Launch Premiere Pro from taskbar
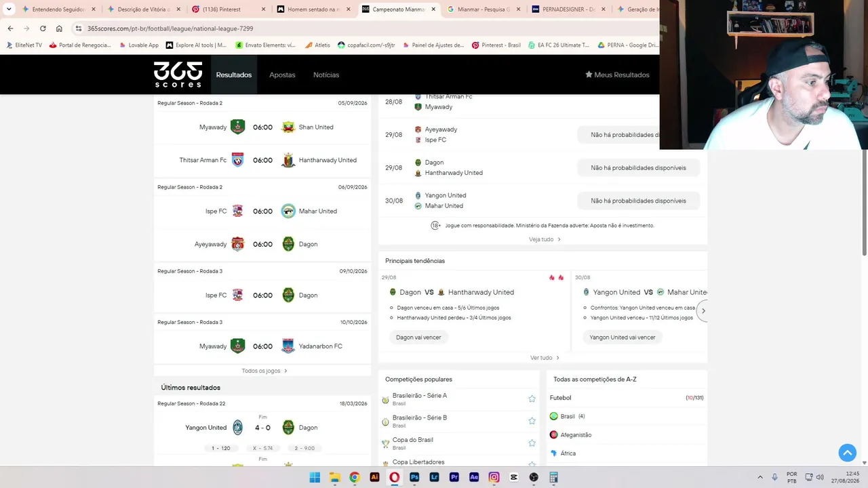The width and height of the screenshot is (868, 488). (x=454, y=477)
